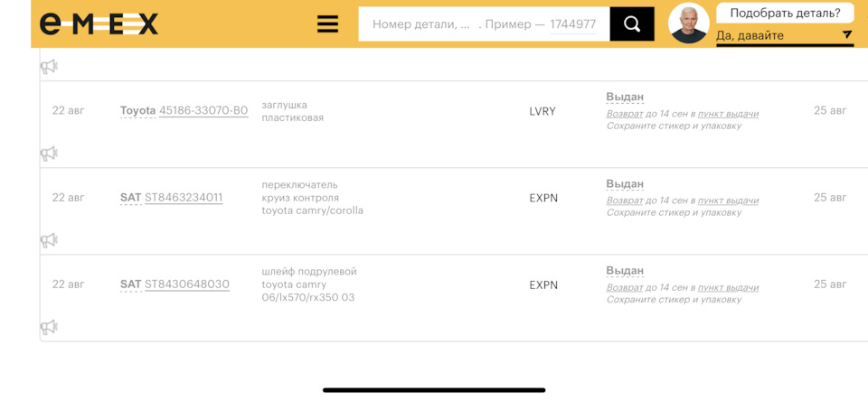This screenshot has height=401, width=868.
Task: Open part number 45186-33070-B0
Action: [x=203, y=110]
